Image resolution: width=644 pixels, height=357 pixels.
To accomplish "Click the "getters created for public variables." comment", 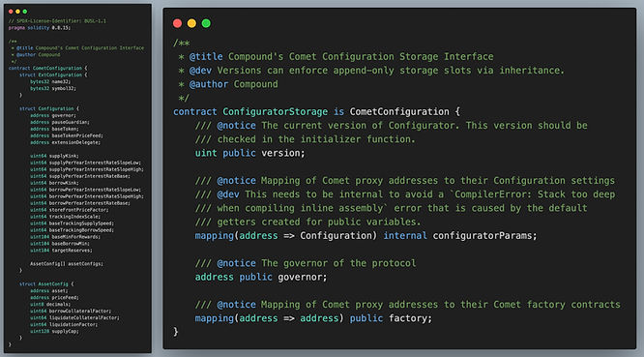I will click(x=308, y=222).
